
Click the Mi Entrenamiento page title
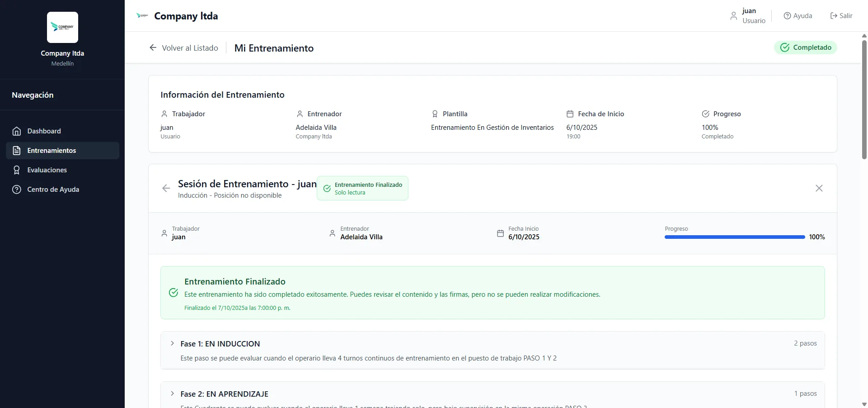pyautogui.click(x=274, y=48)
